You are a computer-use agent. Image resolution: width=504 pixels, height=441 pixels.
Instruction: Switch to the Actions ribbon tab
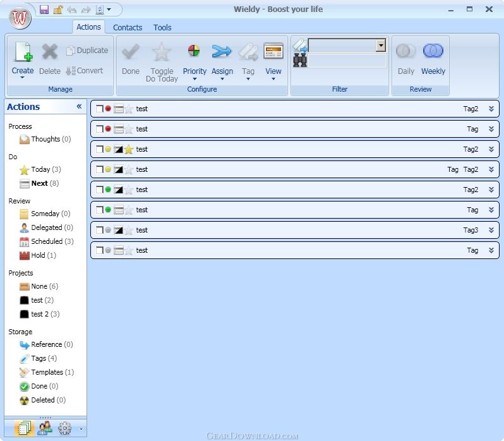click(88, 27)
